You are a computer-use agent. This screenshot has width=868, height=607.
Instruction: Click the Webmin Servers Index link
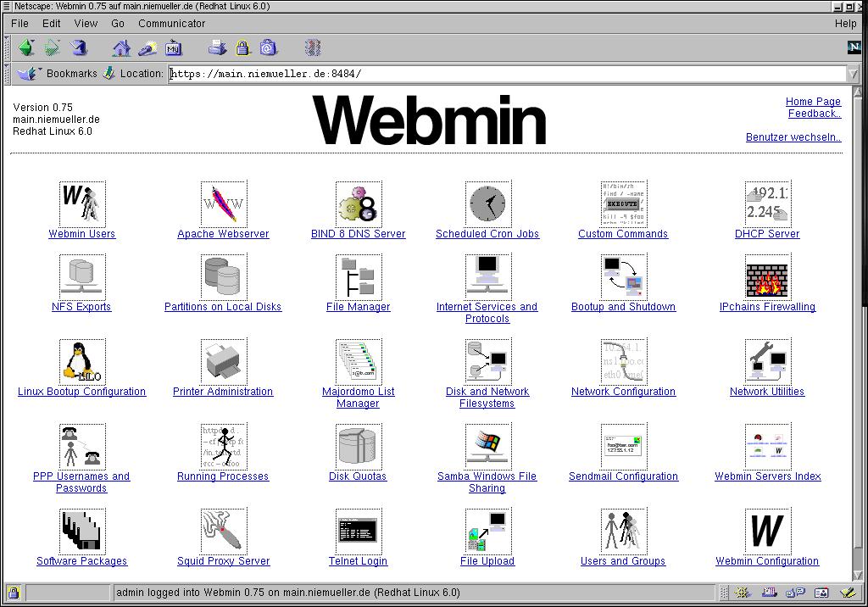coord(768,476)
